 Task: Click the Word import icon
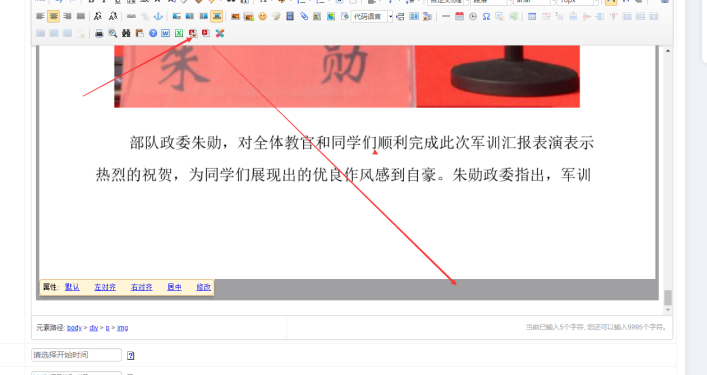coord(165,33)
